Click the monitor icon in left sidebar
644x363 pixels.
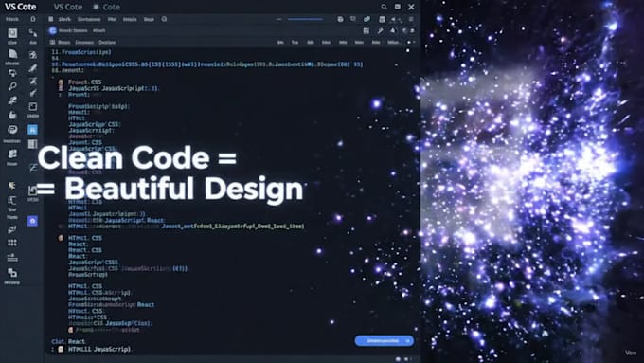12,74
